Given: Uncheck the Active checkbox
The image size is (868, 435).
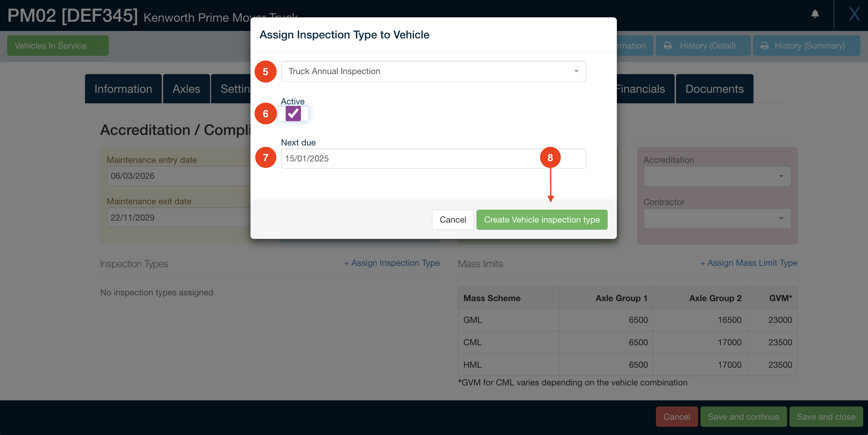Looking at the screenshot, I should point(293,114).
